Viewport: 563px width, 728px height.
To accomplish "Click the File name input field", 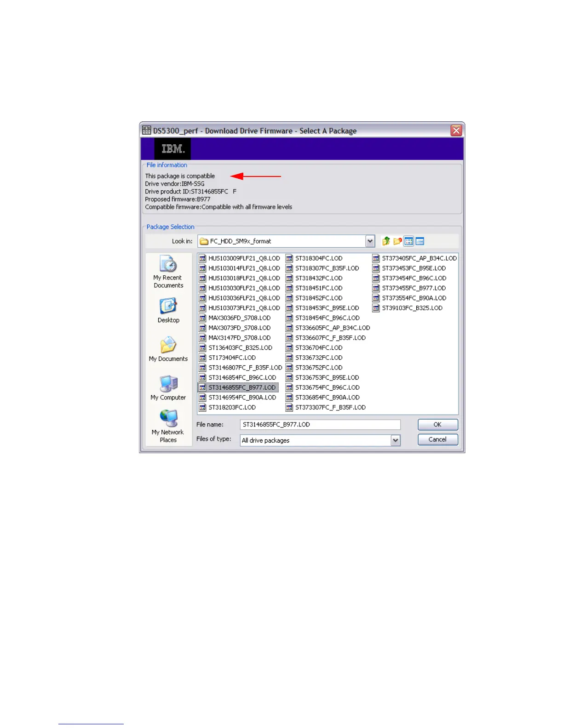I will tap(320, 425).
